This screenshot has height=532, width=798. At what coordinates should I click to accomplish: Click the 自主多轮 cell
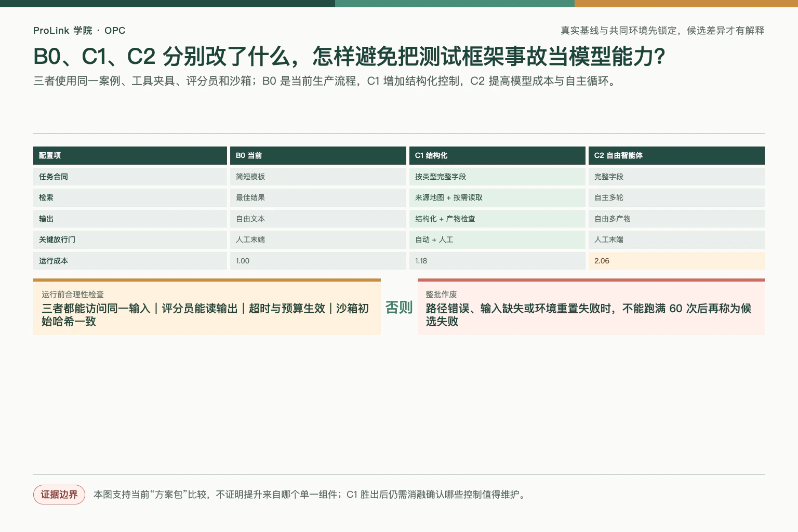tap(676, 197)
